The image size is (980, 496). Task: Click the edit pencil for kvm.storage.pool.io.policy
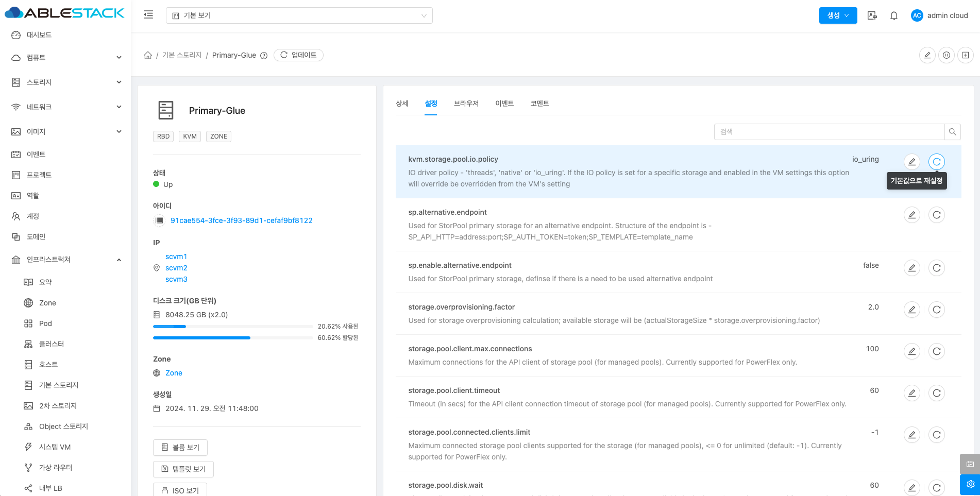(x=911, y=162)
